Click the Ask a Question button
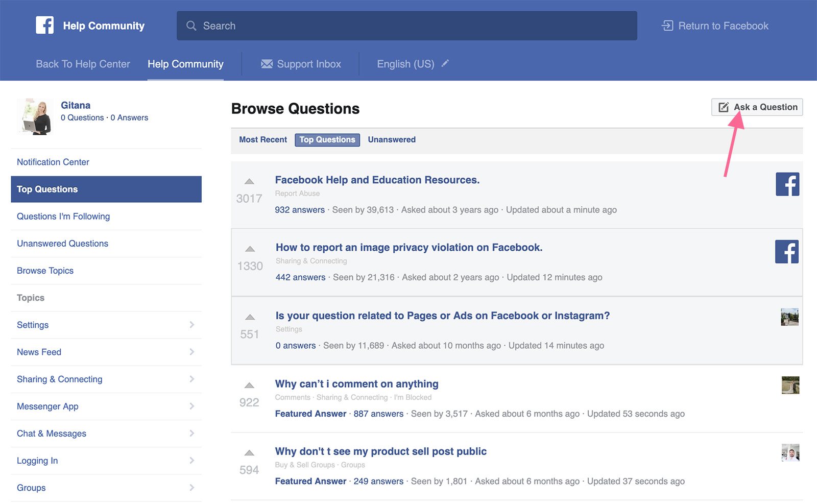 (757, 107)
